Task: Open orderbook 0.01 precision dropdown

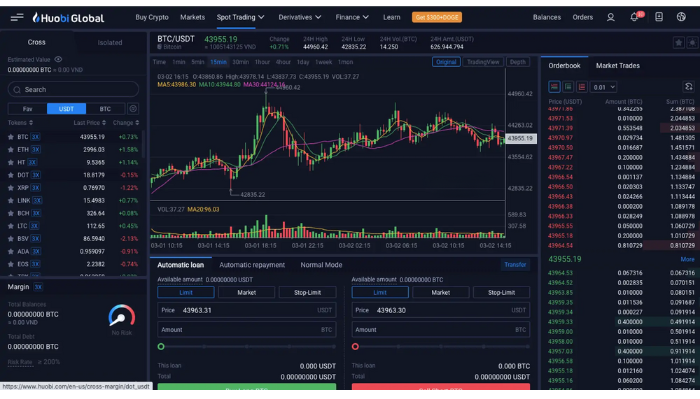Action: (x=604, y=87)
